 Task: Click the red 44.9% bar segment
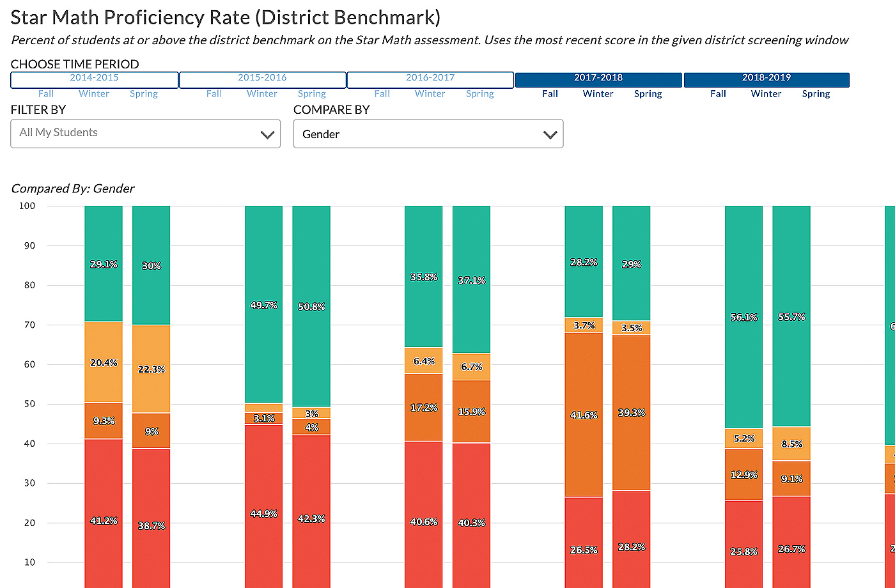(x=263, y=506)
